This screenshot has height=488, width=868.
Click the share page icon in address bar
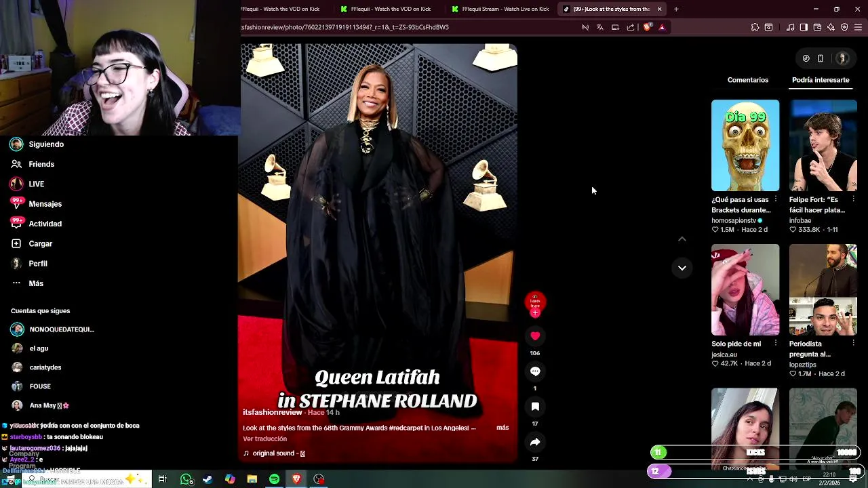(x=631, y=27)
